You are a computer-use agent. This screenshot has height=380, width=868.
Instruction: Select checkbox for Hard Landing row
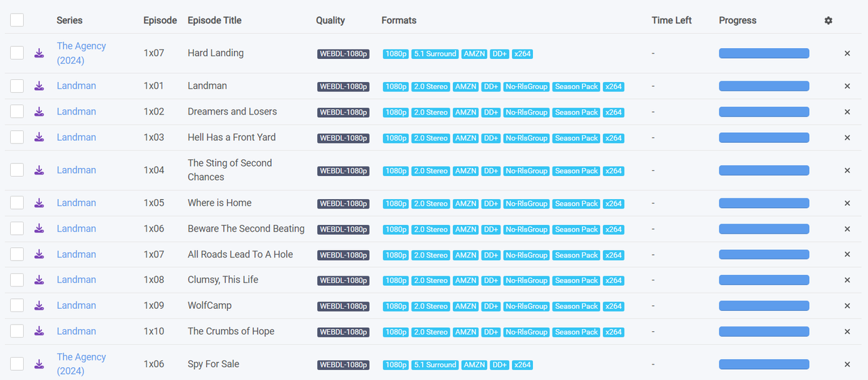(x=17, y=53)
